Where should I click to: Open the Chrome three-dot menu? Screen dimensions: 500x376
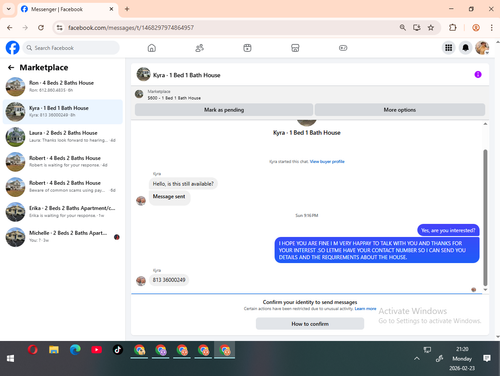[x=491, y=28]
